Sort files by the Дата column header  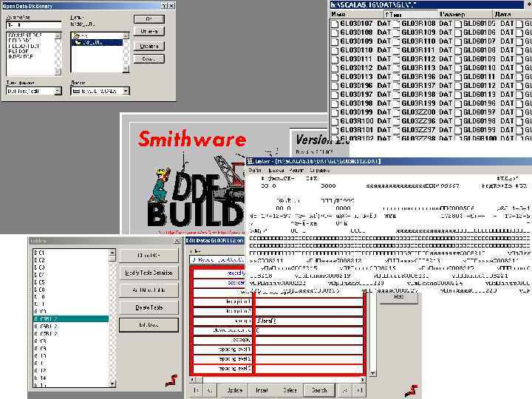point(511,14)
